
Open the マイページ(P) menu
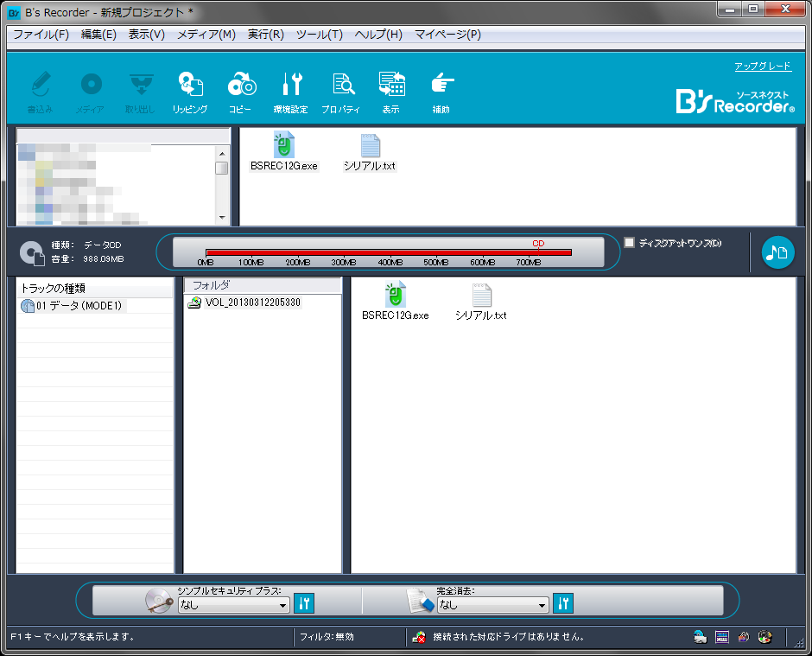pos(448,35)
